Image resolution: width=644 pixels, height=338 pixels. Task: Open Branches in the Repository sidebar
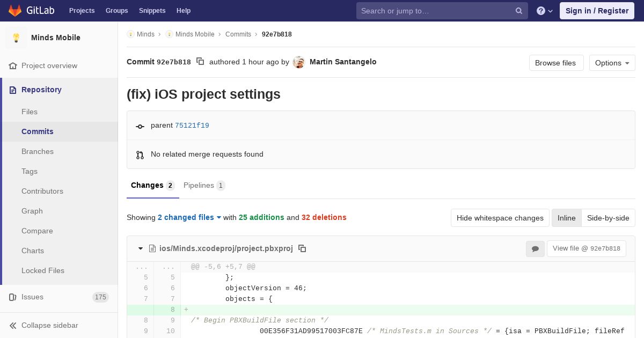click(x=38, y=151)
